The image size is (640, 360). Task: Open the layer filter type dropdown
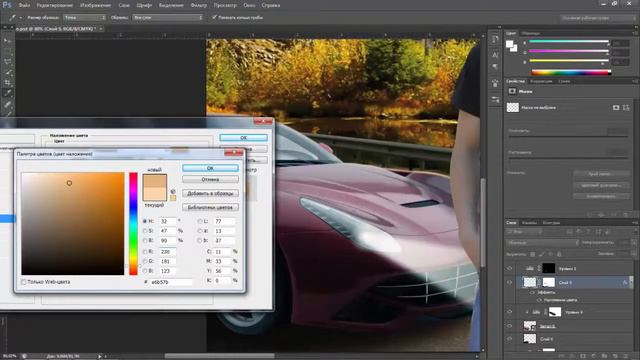[x=524, y=232]
